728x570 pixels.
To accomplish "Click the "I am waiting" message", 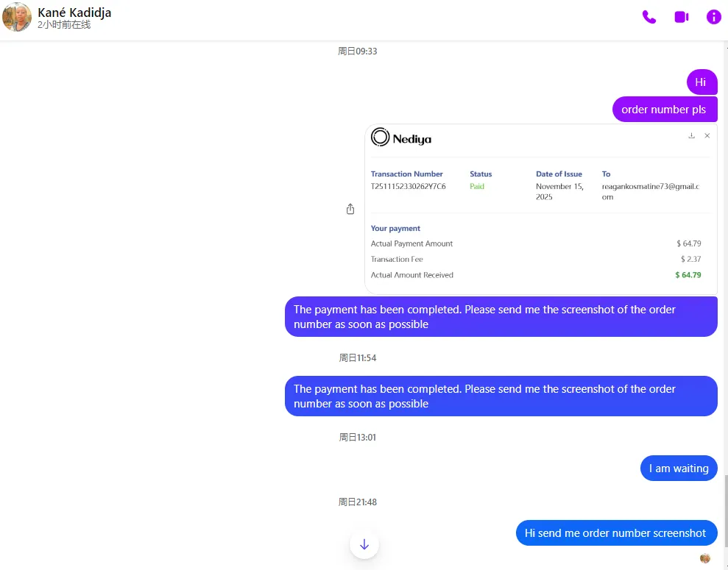I will 678,469.
